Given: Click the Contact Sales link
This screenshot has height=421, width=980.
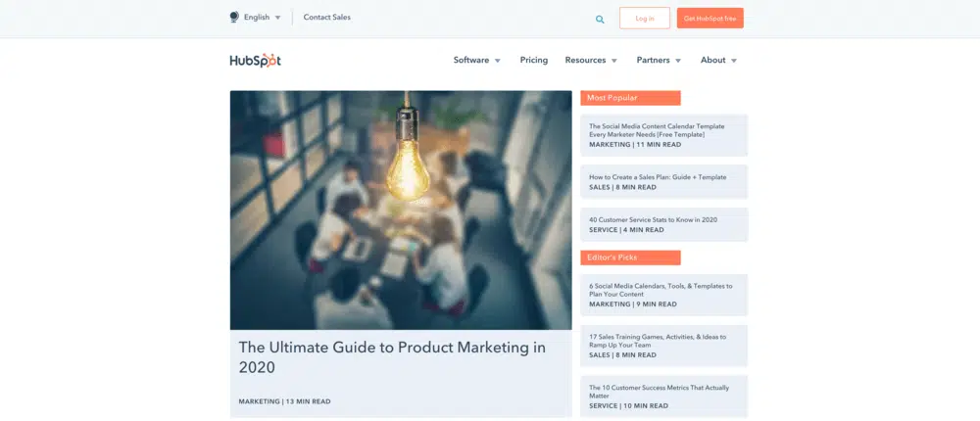Looking at the screenshot, I should (x=326, y=18).
